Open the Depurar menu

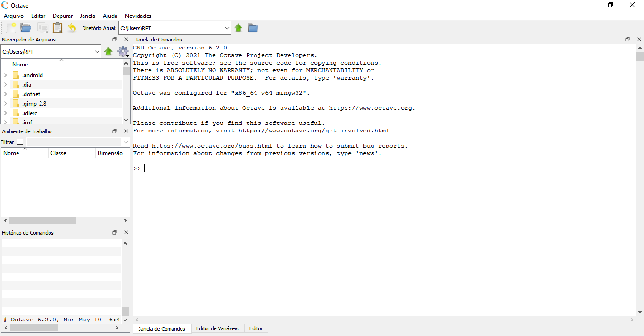click(x=63, y=16)
